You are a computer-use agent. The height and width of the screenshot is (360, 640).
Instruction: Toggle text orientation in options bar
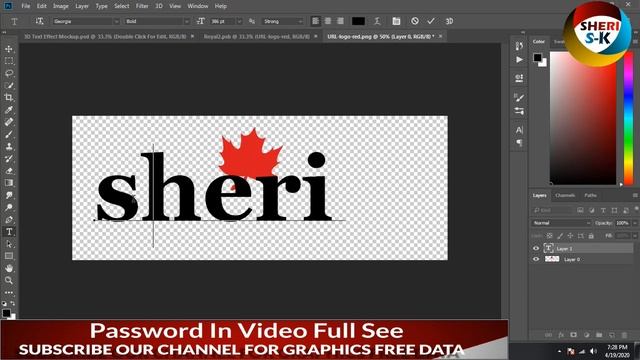[x=40, y=21]
